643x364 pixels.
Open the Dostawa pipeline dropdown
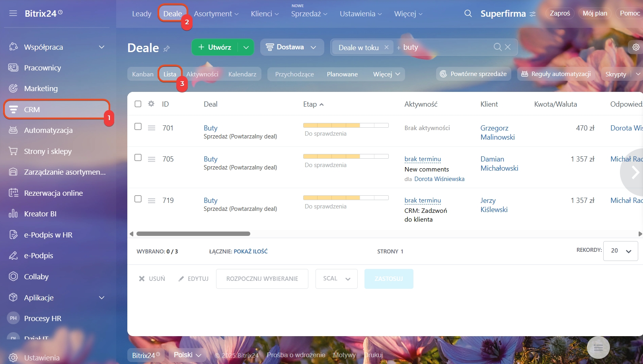(x=292, y=47)
